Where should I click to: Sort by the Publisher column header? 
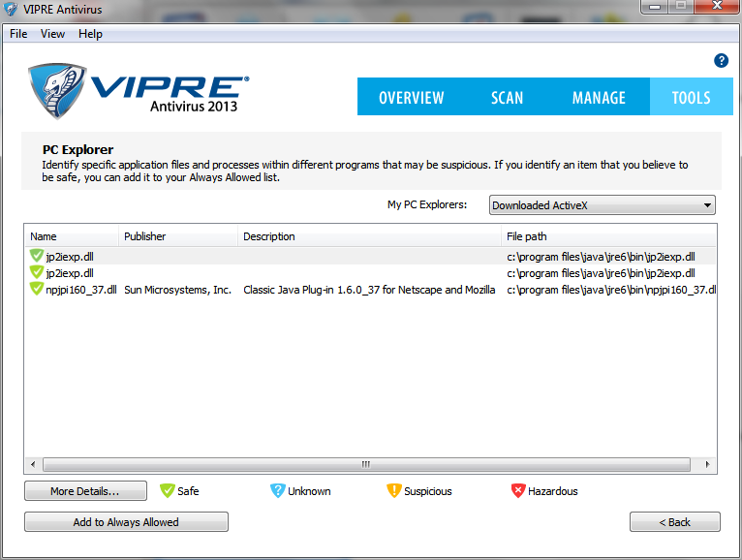(x=178, y=236)
